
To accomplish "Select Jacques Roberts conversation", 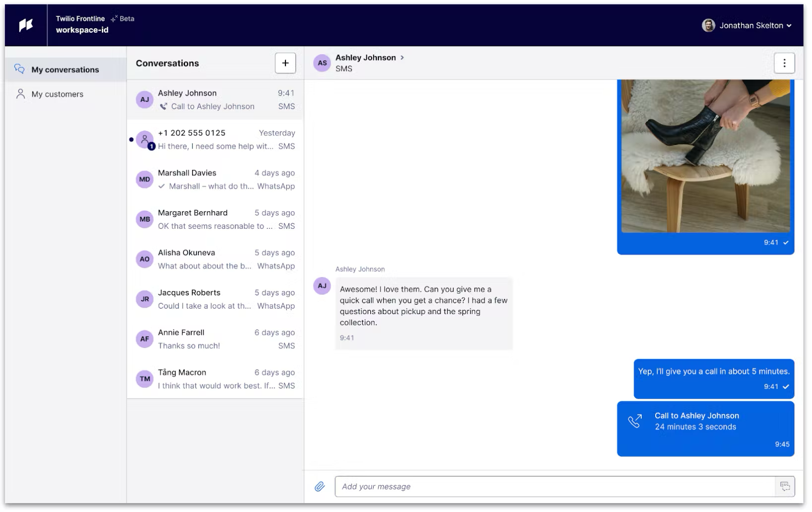I will [x=215, y=299].
